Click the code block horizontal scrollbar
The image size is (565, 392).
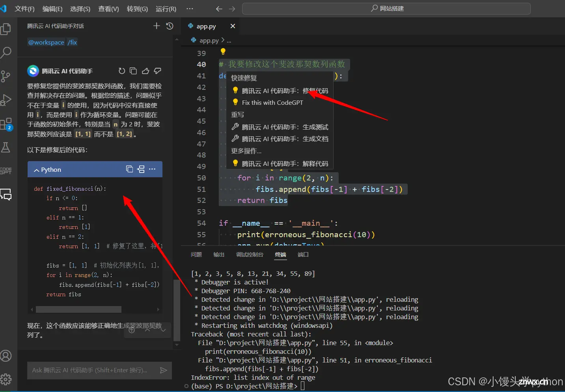pyautogui.click(x=78, y=310)
